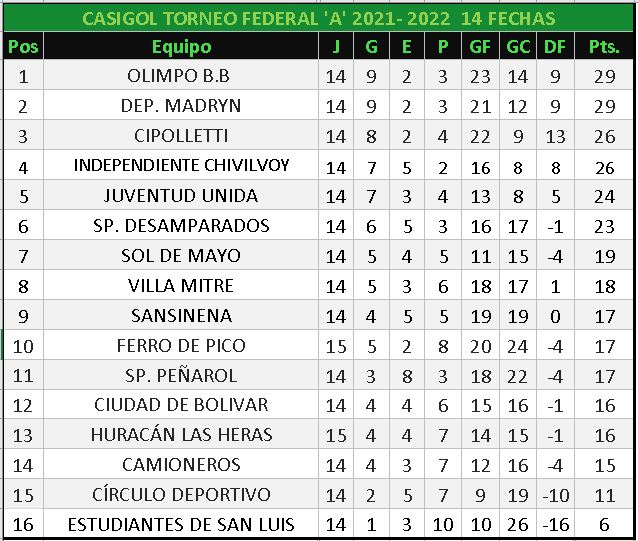Viewport: 638px width, 541px height.
Task: Select the DF column header
Action: (555, 47)
